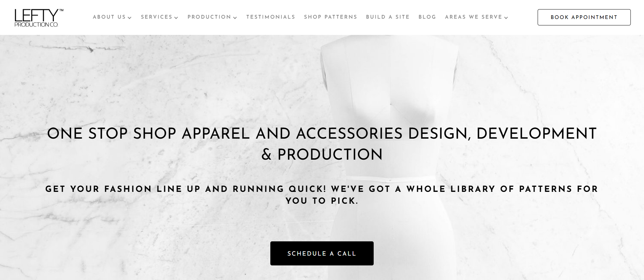Visit the Build A Site page

(x=388, y=17)
